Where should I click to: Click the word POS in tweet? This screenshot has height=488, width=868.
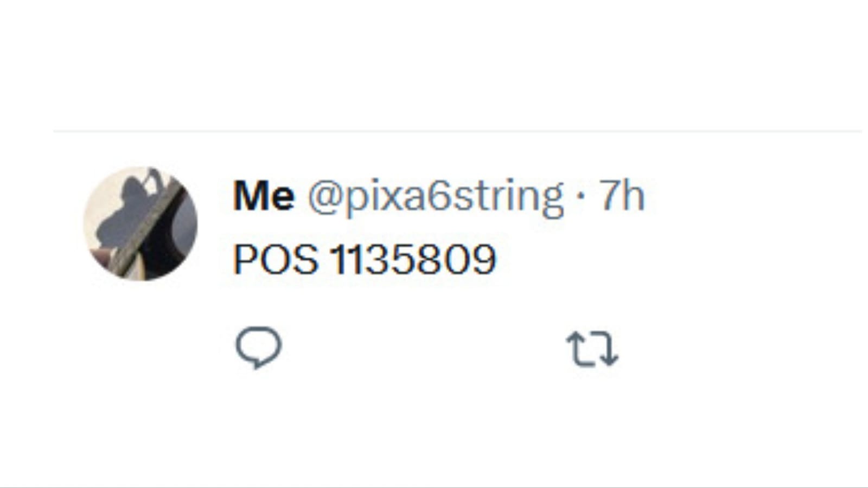click(276, 259)
